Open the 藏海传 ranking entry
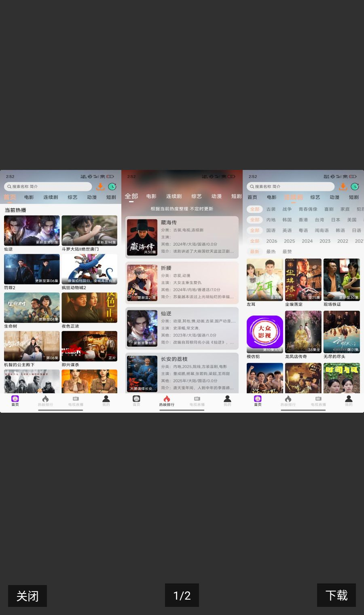This screenshot has width=364, height=615. click(182, 237)
